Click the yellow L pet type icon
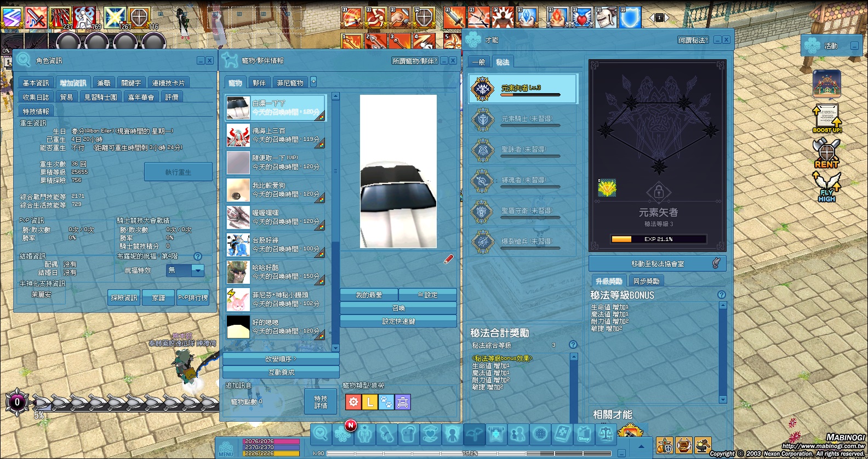Screen dimensions: 868x459 [370, 403]
